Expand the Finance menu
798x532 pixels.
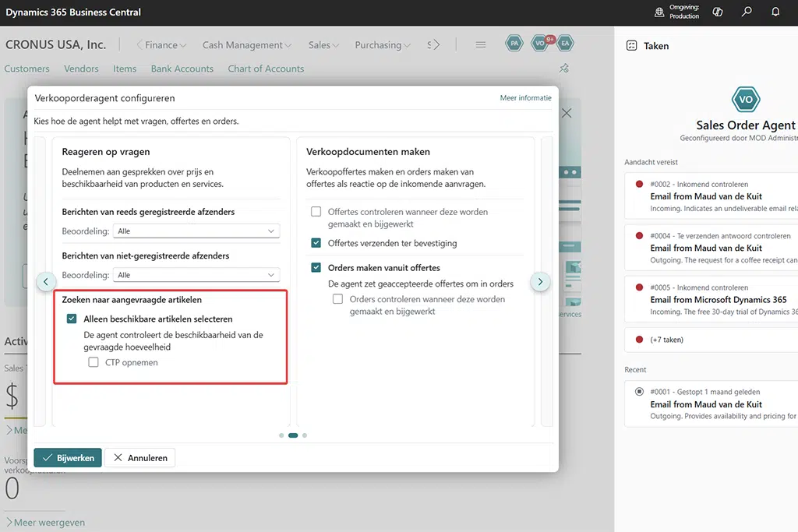165,44
